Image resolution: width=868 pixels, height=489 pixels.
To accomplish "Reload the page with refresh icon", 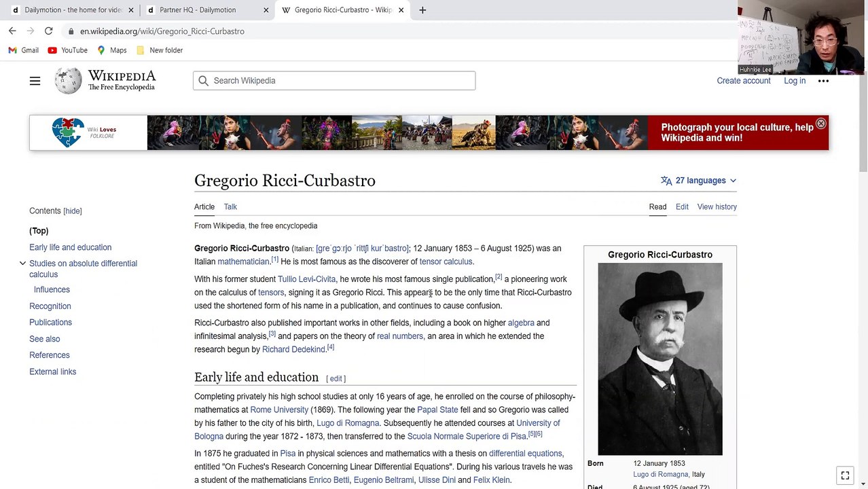I will 48,31.
